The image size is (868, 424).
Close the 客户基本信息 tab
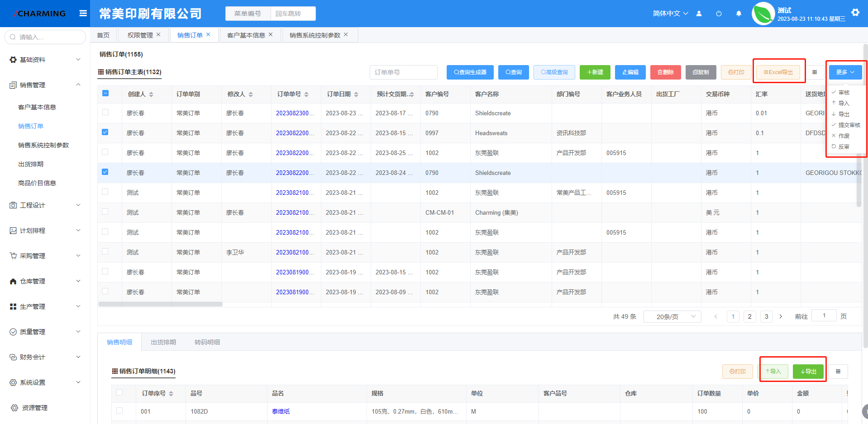(271, 34)
